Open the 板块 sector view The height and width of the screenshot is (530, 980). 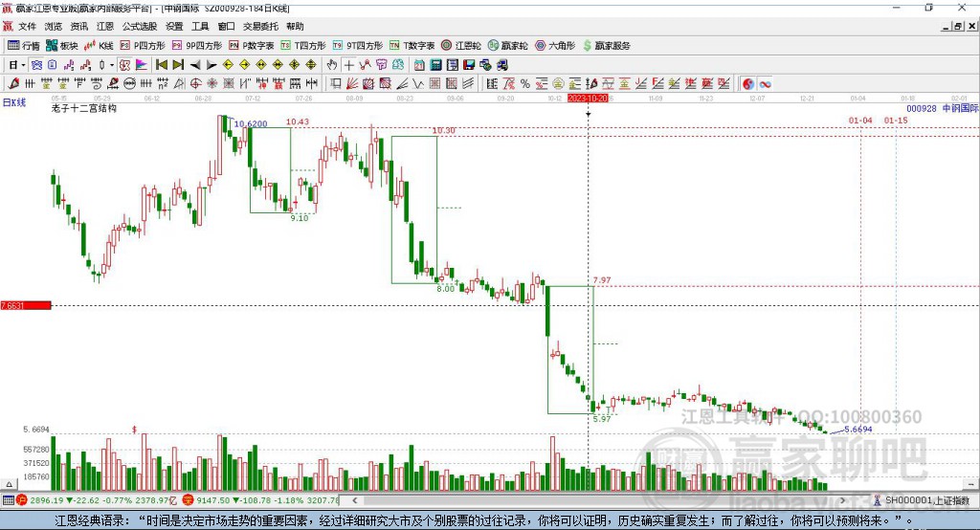tap(62, 46)
